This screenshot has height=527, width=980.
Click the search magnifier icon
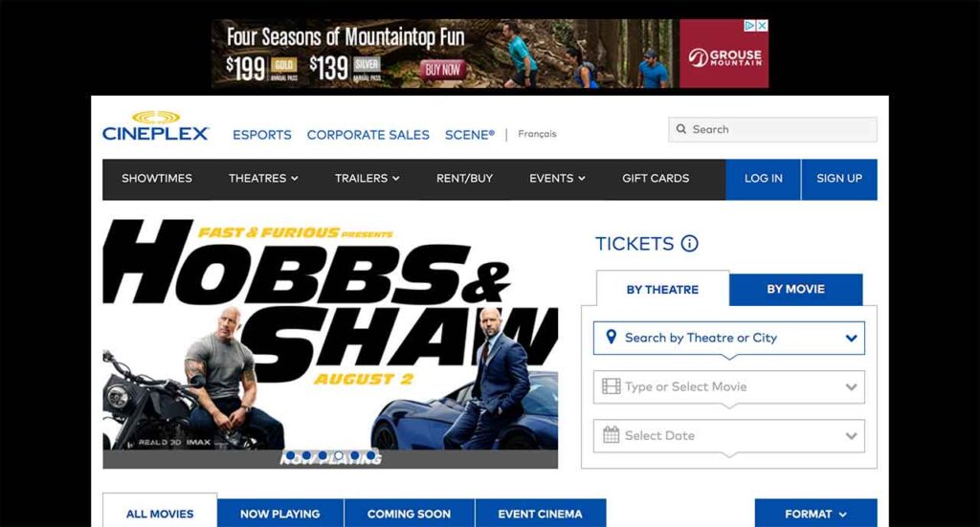coord(681,129)
